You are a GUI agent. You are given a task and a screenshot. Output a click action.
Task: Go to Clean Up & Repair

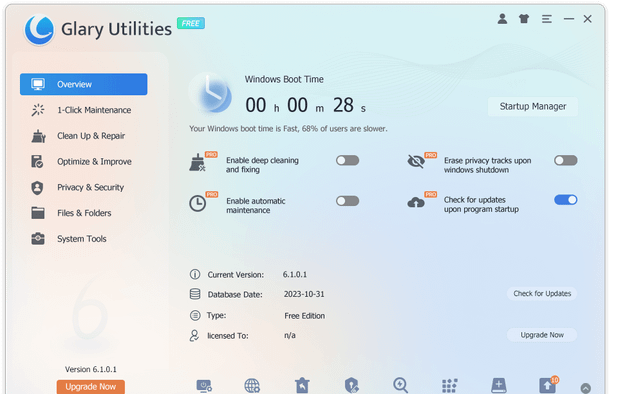pos(91,136)
